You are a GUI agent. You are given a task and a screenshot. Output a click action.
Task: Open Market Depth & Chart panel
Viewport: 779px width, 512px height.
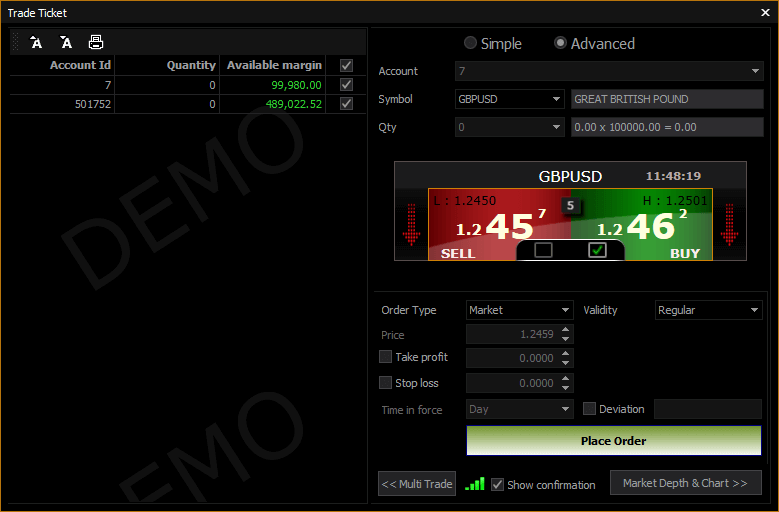685,483
